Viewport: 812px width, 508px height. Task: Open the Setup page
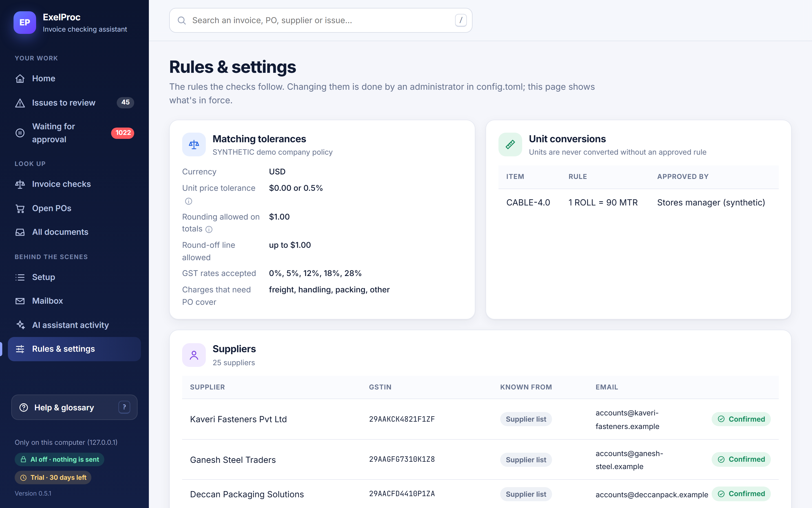[x=74, y=277]
